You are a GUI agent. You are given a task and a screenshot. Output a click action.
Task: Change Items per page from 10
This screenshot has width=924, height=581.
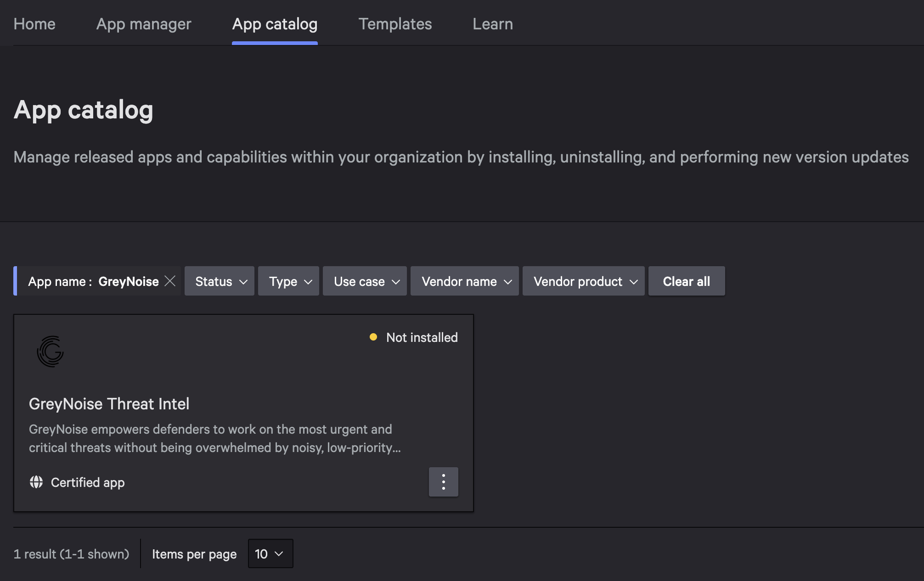tap(270, 553)
